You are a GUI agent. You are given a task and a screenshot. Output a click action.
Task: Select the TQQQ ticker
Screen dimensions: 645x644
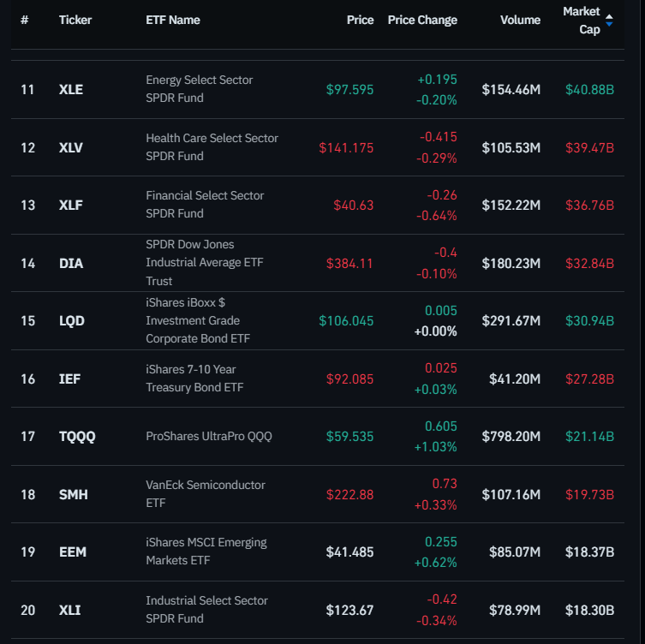coord(77,436)
